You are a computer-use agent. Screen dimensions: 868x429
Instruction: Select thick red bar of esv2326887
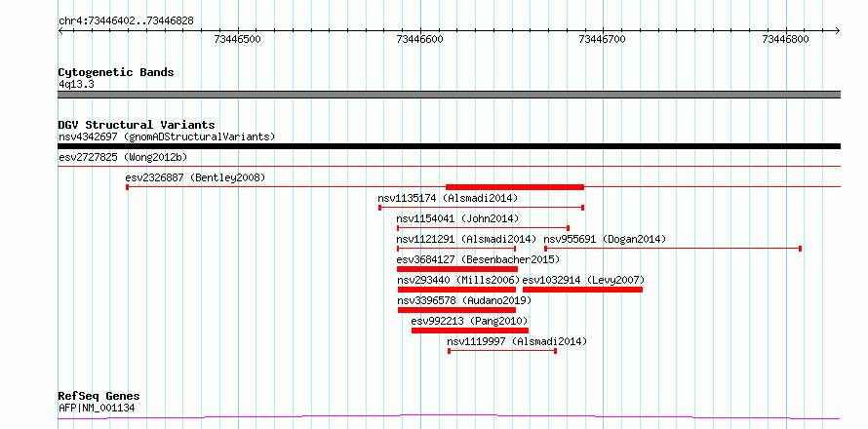point(515,187)
